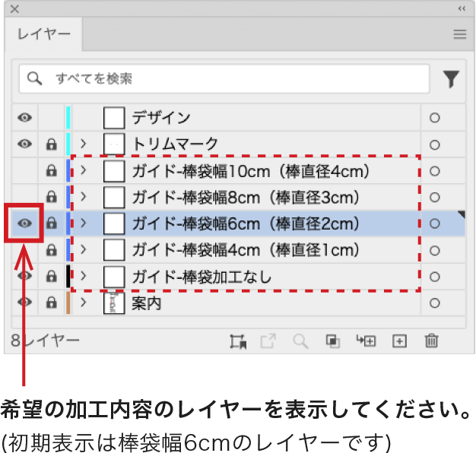This screenshot has height=453, width=476.
Task: Click the magnifier icon in the search field
Action: 34,78
